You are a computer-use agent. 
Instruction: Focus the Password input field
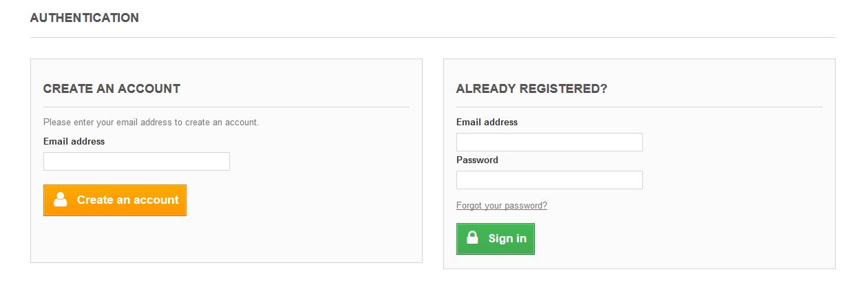tap(549, 180)
